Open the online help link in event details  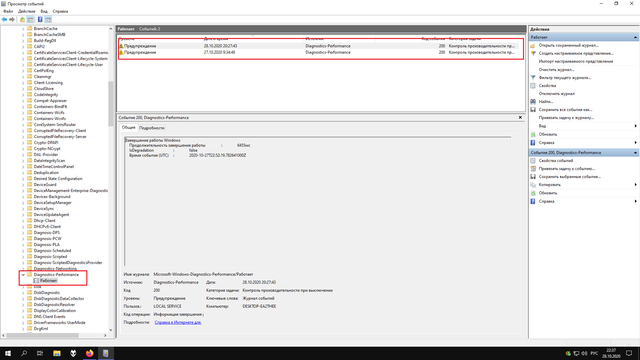pyautogui.click(x=178, y=322)
